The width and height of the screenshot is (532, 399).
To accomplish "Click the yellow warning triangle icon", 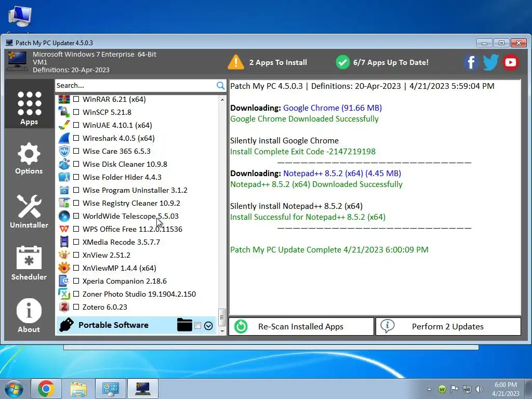I will pos(236,62).
